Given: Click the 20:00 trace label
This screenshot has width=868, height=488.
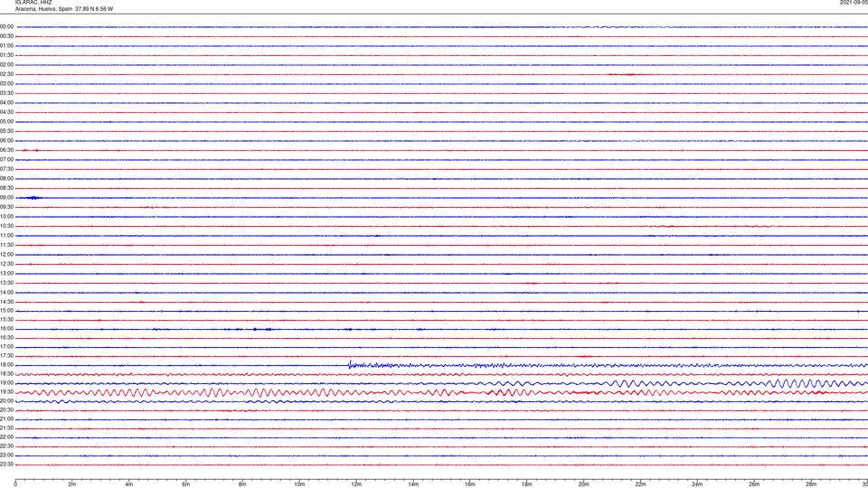Looking at the screenshot, I should (x=6, y=401).
